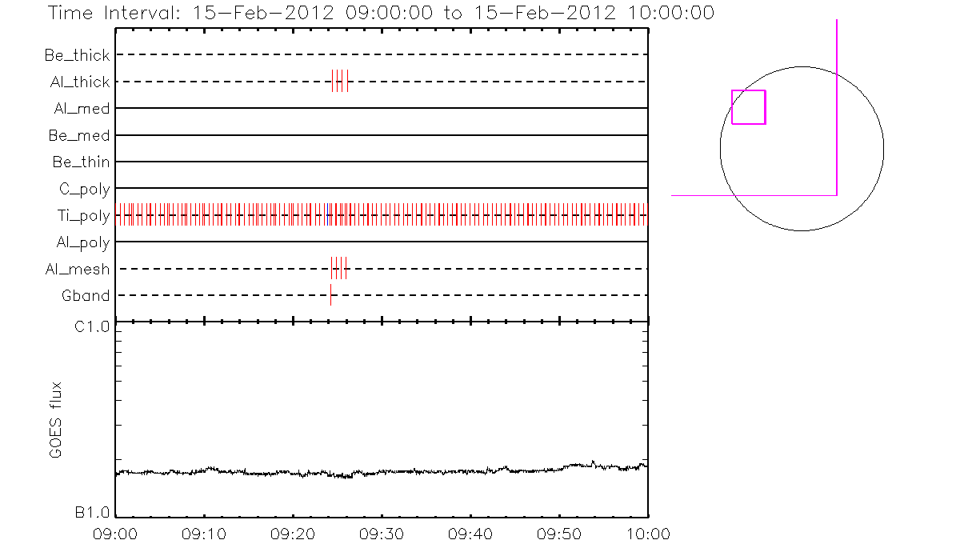Click the magenta field-of-view square on solar disk
Image resolution: width=960 pixels, height=560 pixels.
point(748,107)
